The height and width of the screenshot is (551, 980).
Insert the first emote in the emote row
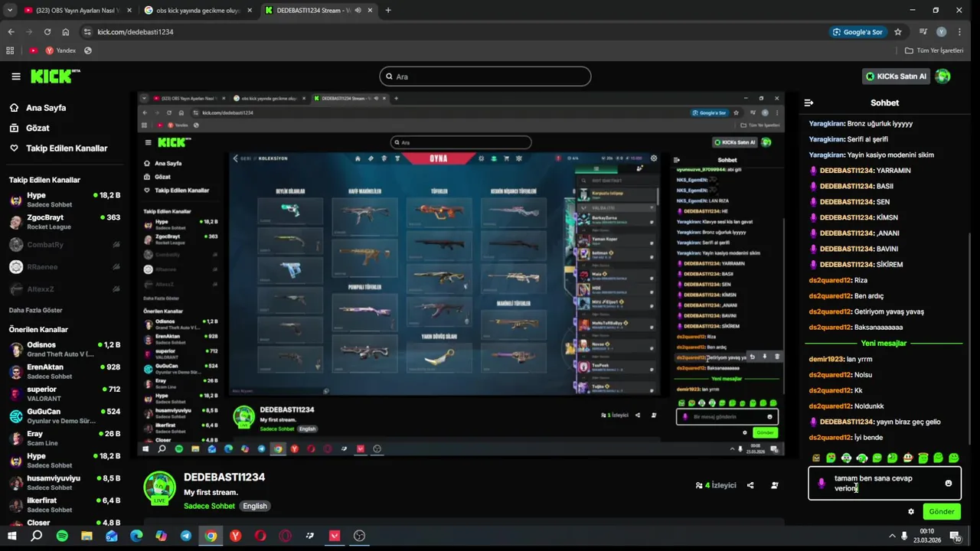[x=816, y=458]
